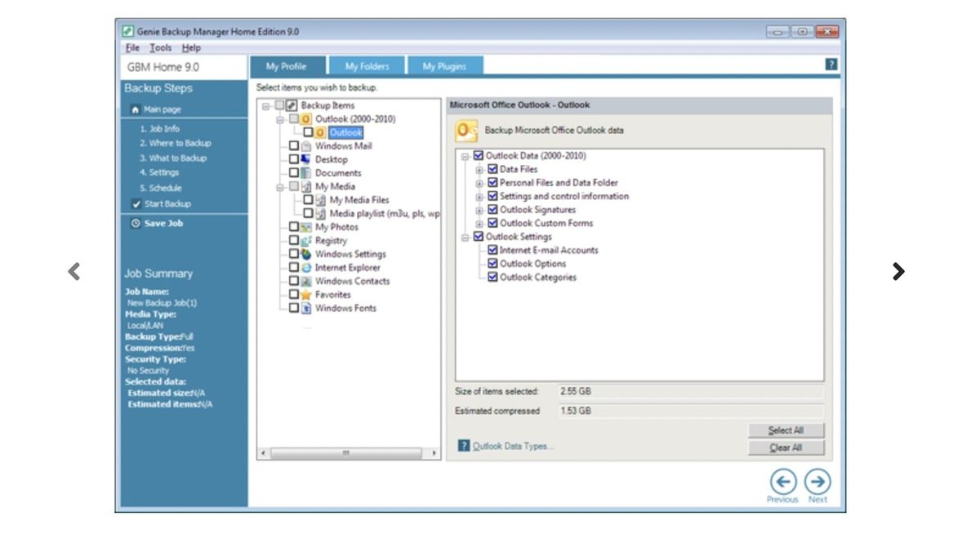
Task: Click the horizontal scrollbar under the backup tree
Action: [347, 452]
